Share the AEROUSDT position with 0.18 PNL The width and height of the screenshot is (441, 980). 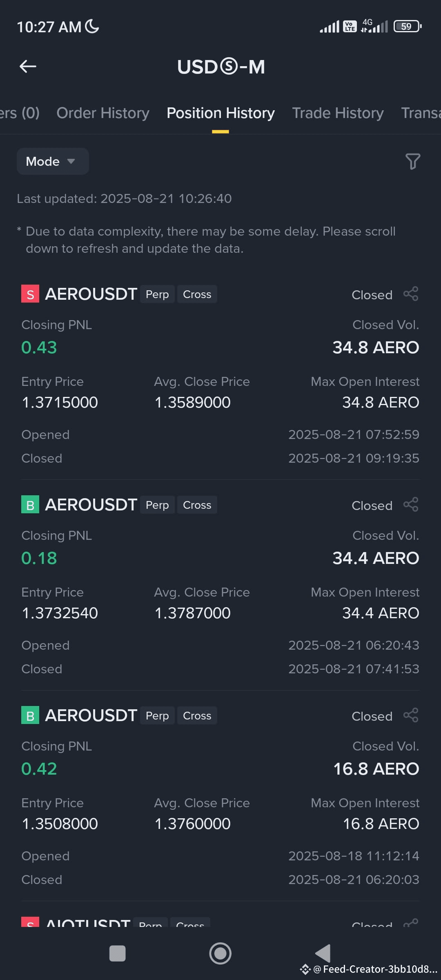click(x=411, y=504)
